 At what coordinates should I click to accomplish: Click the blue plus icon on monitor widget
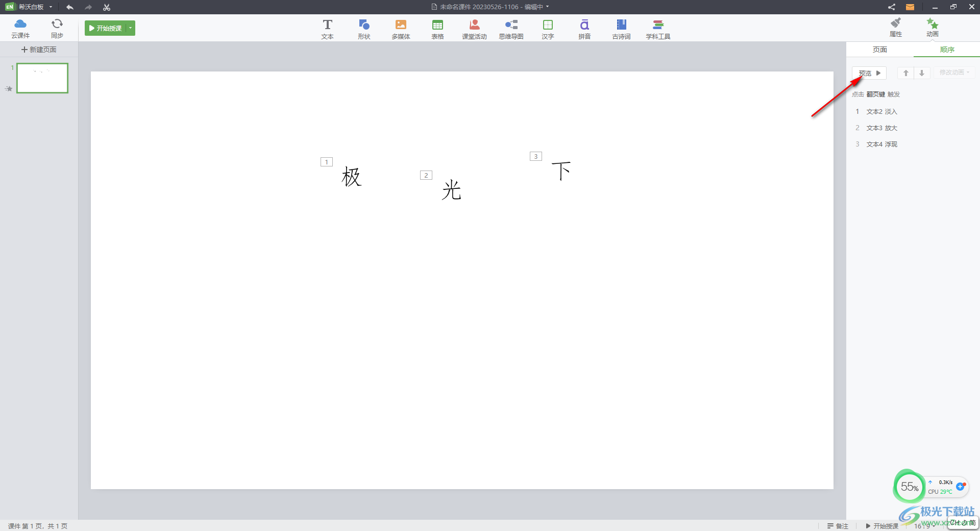[960, 487]
